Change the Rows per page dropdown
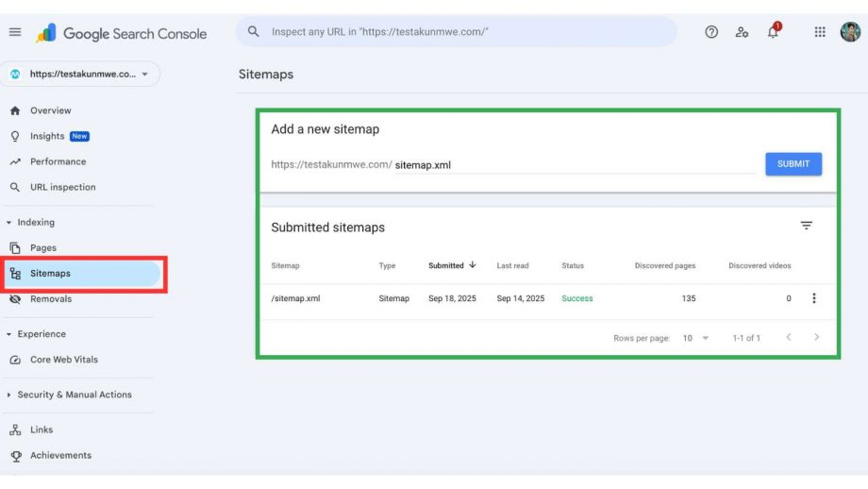 coord(696,338)
